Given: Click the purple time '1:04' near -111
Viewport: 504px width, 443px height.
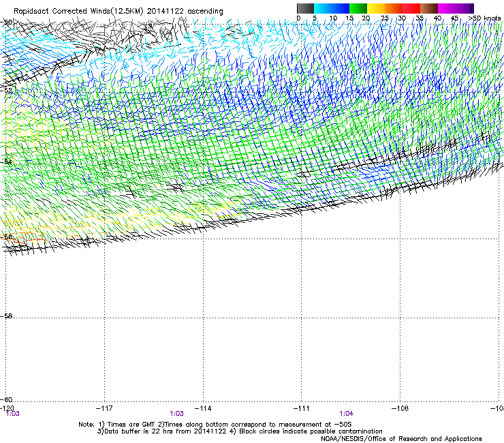Looking at the screenshot, I should pos(347,414).
